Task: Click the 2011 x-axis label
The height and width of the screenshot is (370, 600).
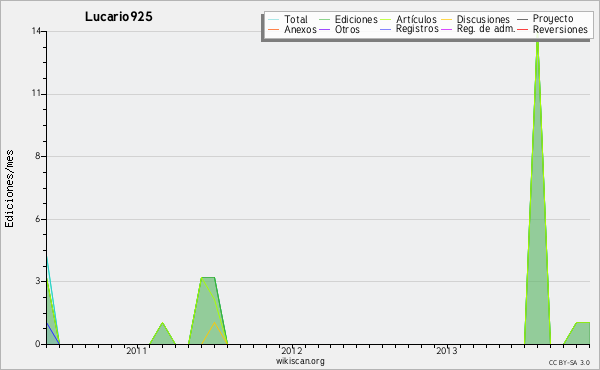Action: (137, 351)
